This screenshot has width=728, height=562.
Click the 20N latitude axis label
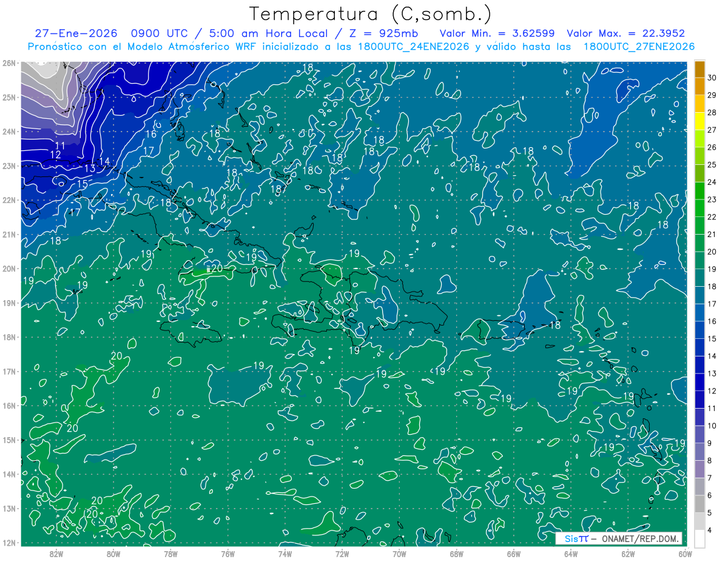pos(8,269)
